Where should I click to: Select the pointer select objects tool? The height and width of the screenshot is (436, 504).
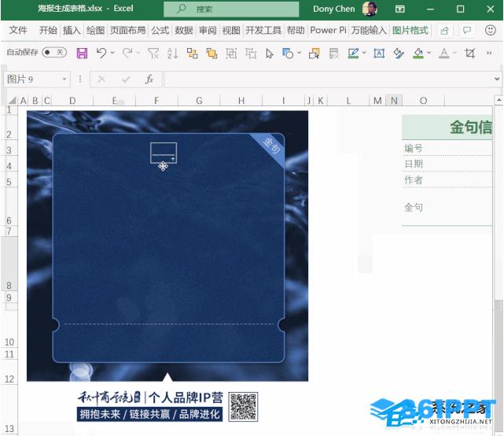tap(270, 54)
